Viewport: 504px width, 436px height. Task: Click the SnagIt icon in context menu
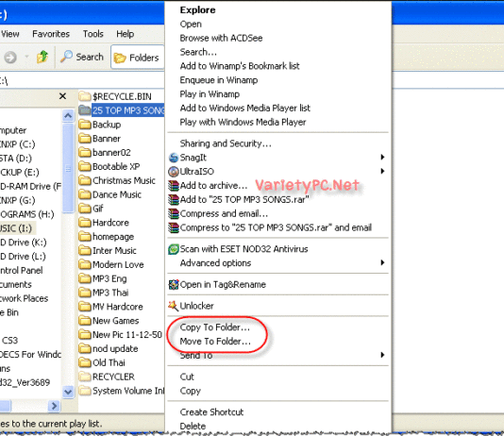pos(174,158)
